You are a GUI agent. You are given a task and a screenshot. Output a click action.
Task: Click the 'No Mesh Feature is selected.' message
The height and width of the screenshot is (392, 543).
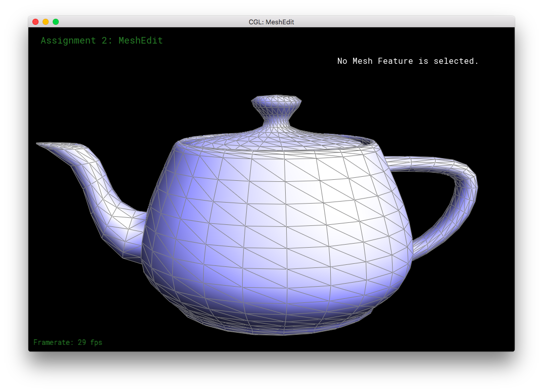click(408, 61)
